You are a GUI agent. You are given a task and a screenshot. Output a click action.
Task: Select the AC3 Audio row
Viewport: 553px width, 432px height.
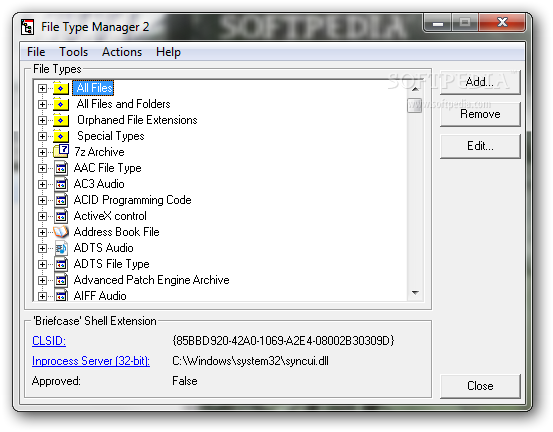coord(99,184)
